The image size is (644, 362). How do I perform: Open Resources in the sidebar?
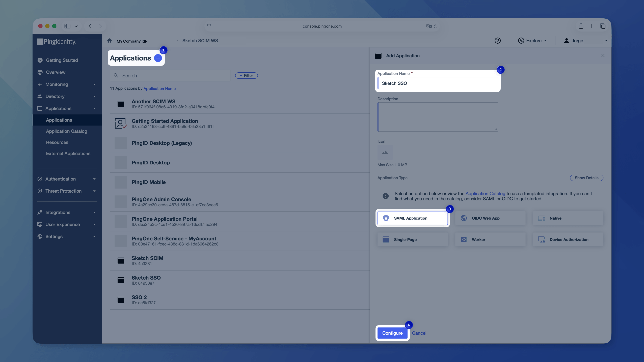pos(57,142)
